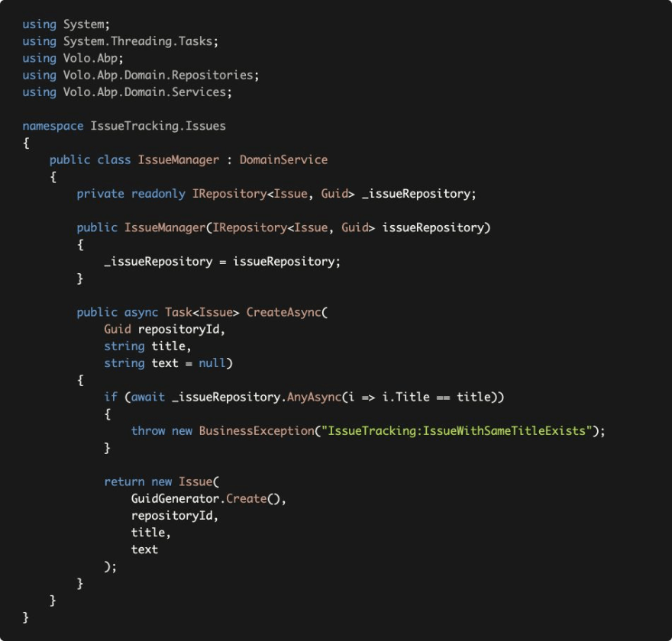Click 'Issue(' after 'return new'
The image size is (672, 641).
pyautogui.click(x=199, y=482)
